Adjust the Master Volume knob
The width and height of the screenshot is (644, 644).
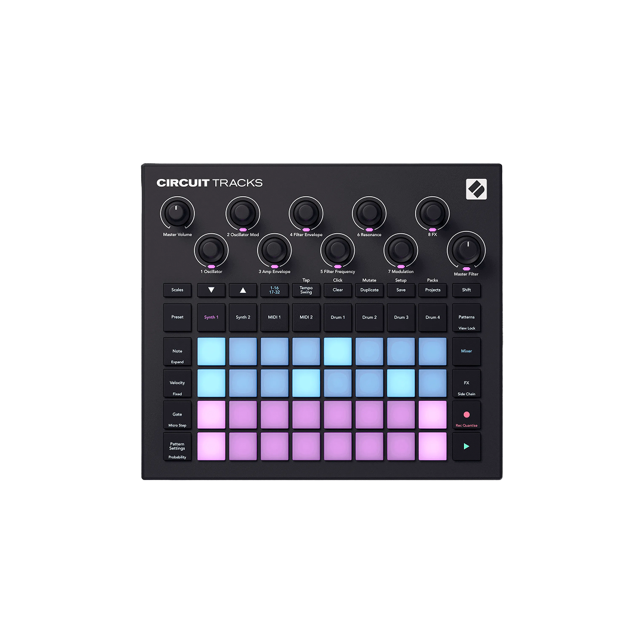(177, 215)
